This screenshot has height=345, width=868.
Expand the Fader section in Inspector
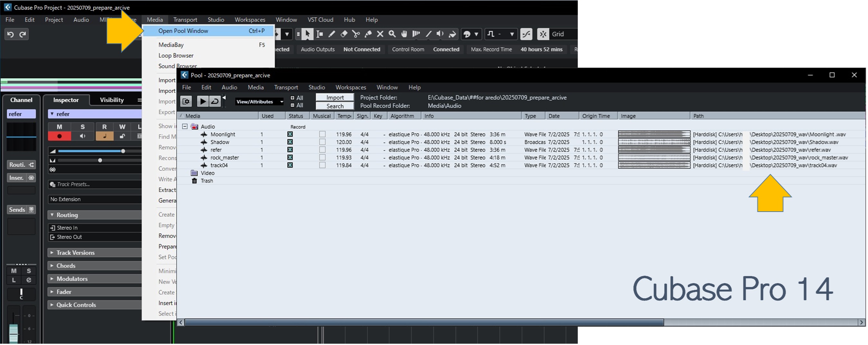click(x=52, y=292)
